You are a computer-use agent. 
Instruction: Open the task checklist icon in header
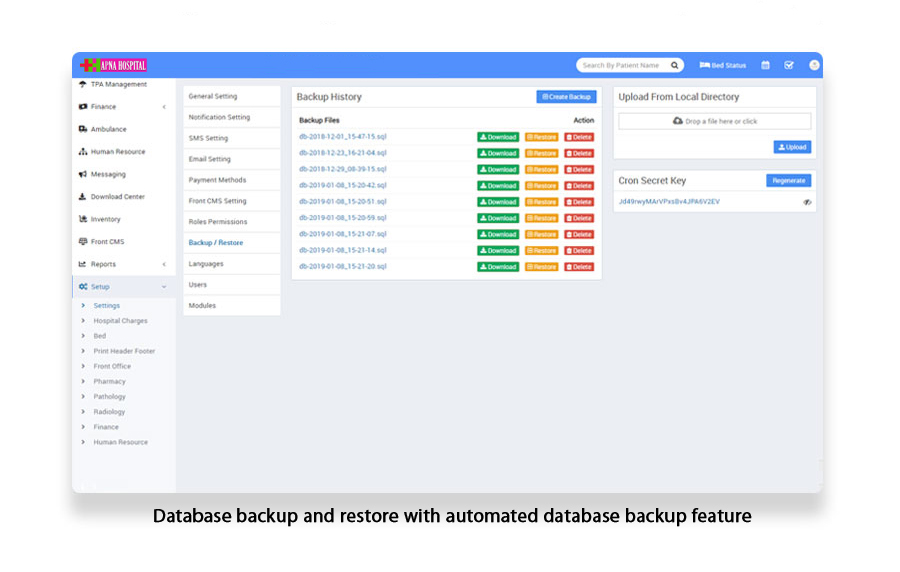tap(789, 65)
